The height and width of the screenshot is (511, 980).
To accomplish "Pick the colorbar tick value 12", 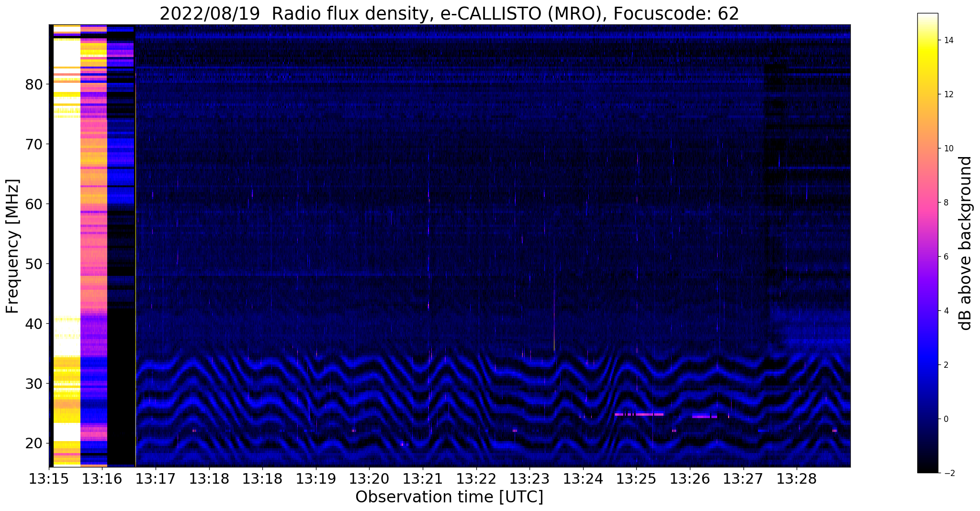I will (948, 94).
